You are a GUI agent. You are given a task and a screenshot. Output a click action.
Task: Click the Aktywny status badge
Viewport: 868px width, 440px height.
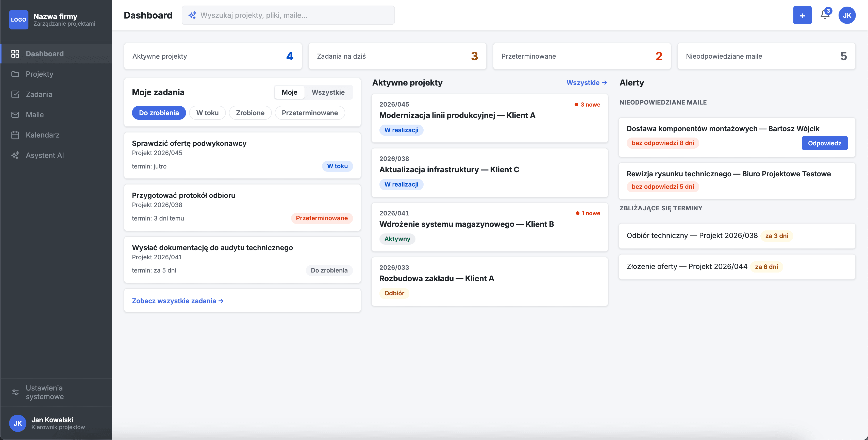[397, 239]
